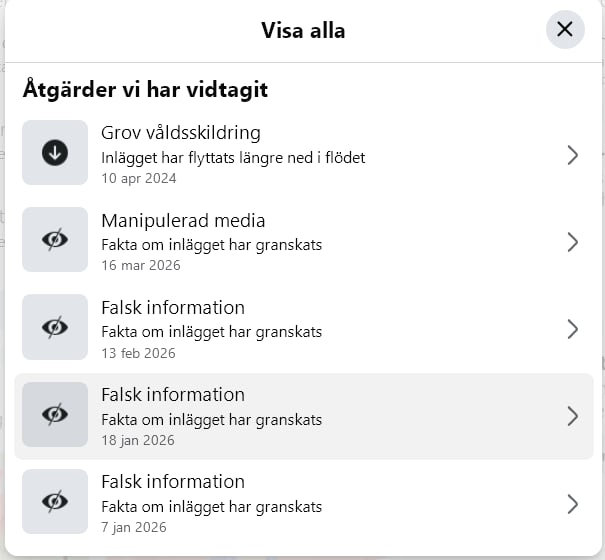The image size is (605, 560).
Task: Click the crossed-eye icon on the 7 jan 2026 entry
Action: click(x=55, y=501)
